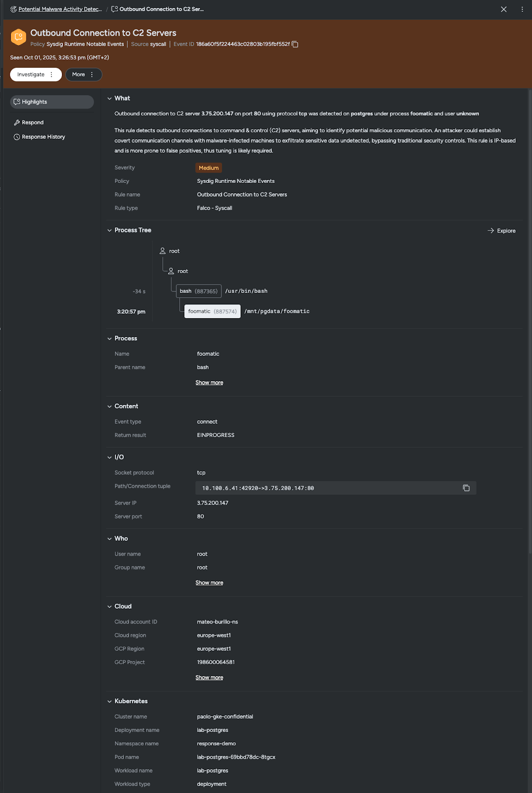This screenshot has width=532, height=793.
Task: Show more Who details
Action: (x=209, y=583)
